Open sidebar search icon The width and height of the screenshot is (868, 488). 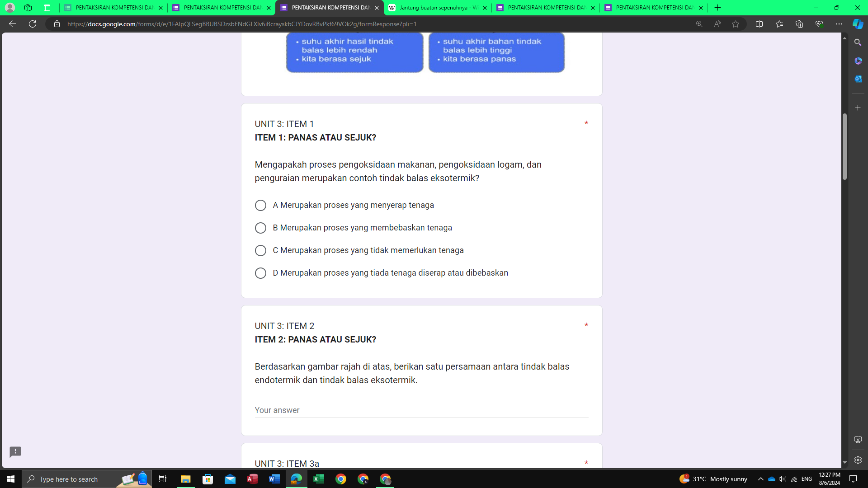[x=858, y=42]
